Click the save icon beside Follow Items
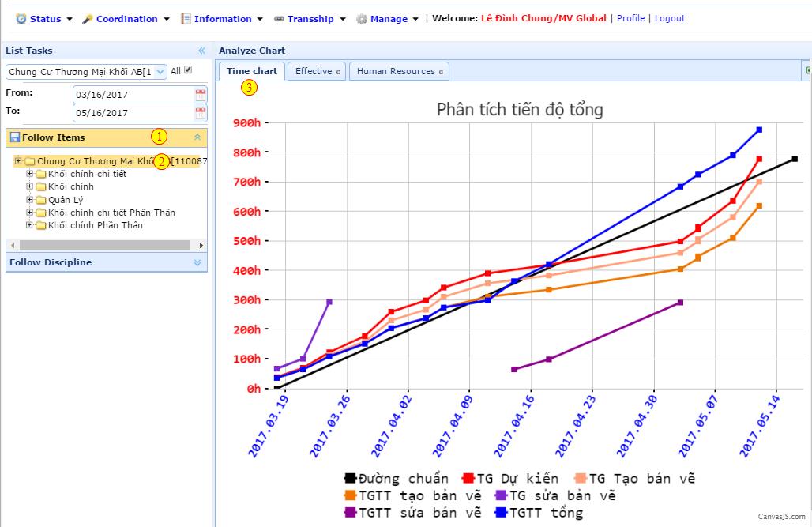 coord(15,137)
